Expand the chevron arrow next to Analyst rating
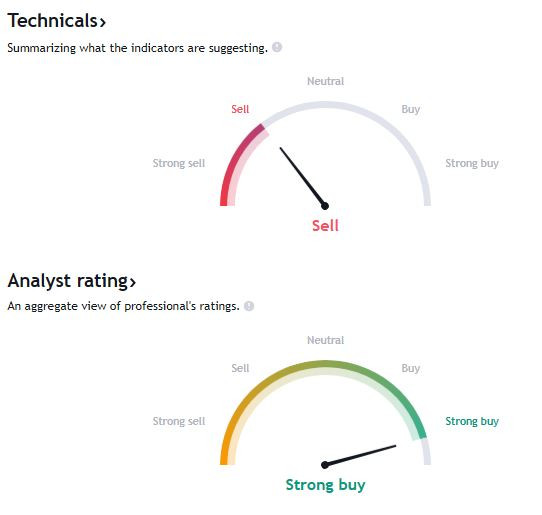 133,282
